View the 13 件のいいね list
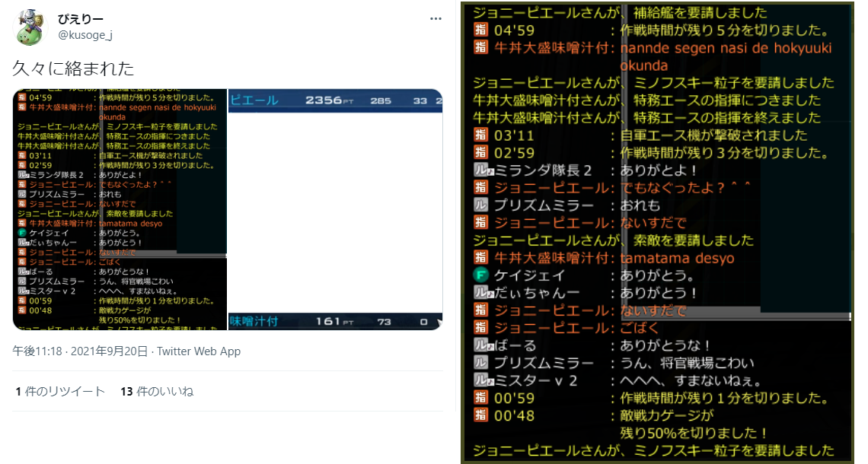The image size is (868, 464). tap(156, 392)
